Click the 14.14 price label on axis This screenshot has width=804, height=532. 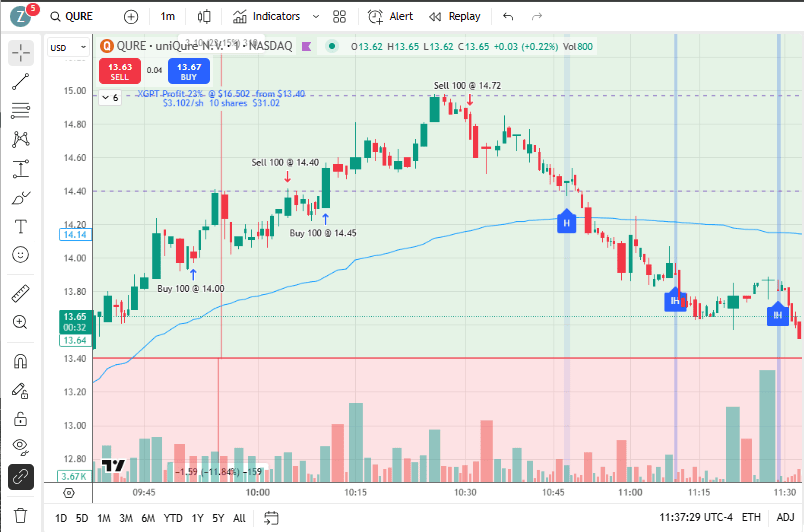75,235
